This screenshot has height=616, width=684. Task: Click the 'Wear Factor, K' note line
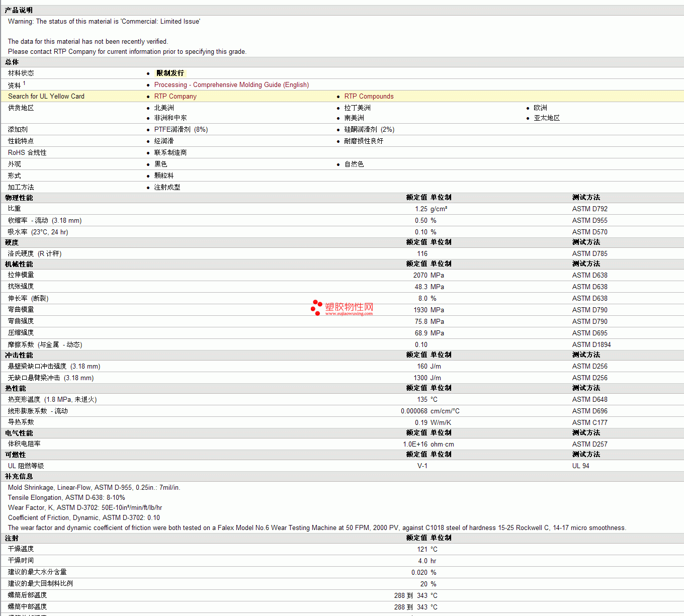point(85,508)
